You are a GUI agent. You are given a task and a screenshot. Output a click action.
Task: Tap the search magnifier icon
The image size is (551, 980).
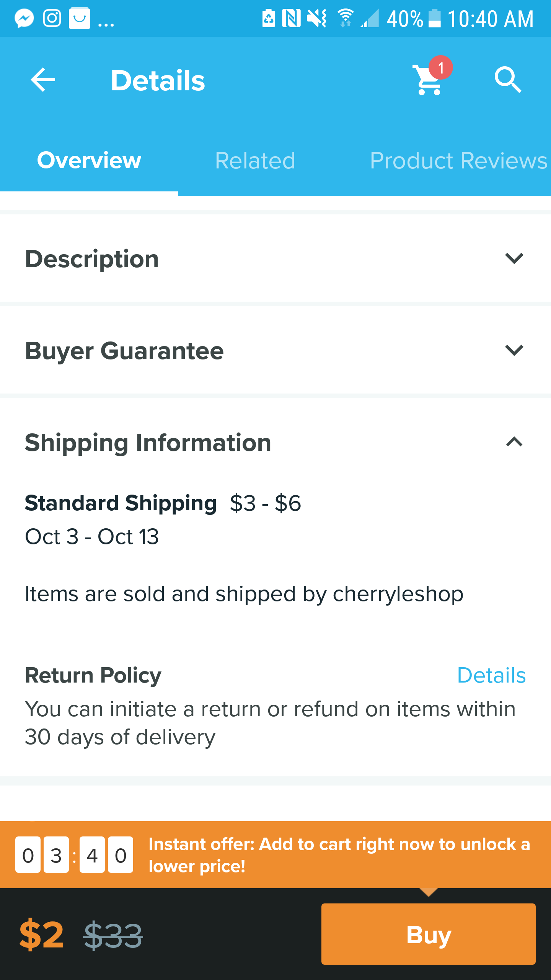[x=507, y=80]
